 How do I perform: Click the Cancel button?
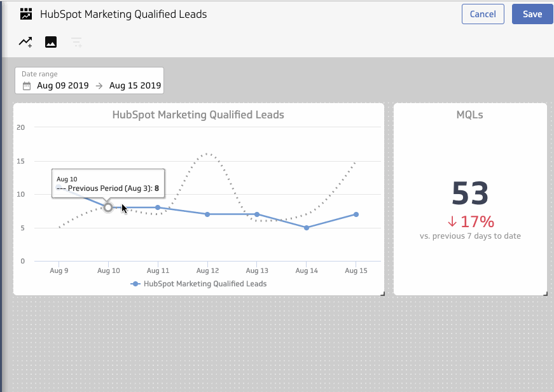[x=482, y=13]
